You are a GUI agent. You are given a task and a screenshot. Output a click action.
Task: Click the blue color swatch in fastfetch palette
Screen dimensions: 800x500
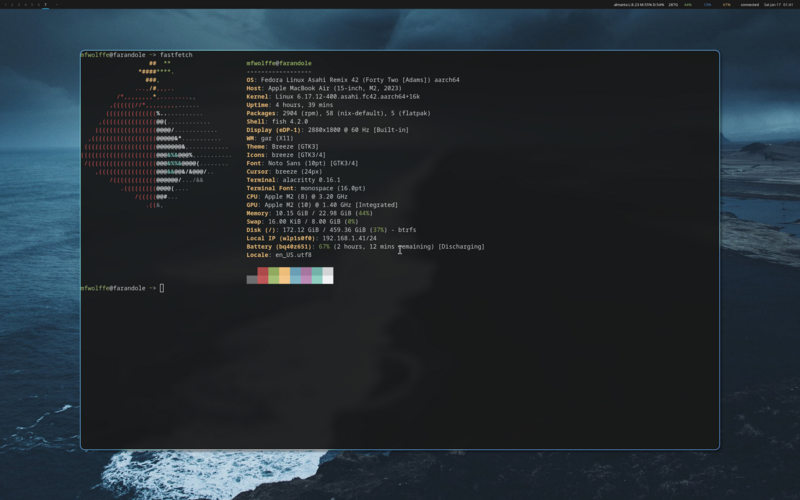(x=295, y=276)
